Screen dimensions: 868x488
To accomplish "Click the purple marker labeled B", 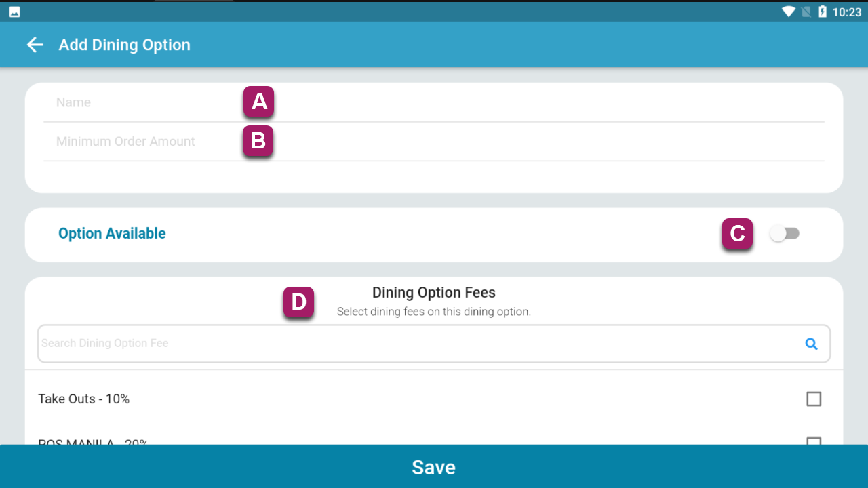I will pyautogui.click(x=258, y=141).
